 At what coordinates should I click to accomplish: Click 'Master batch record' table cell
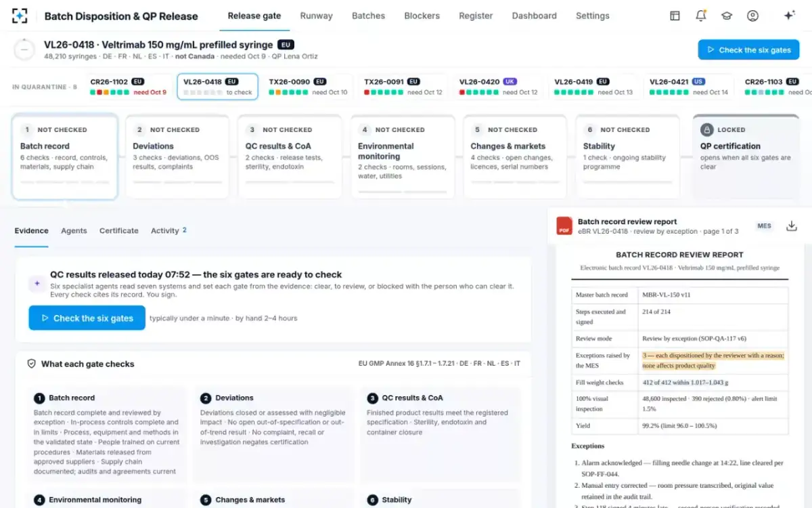[605, 295]
